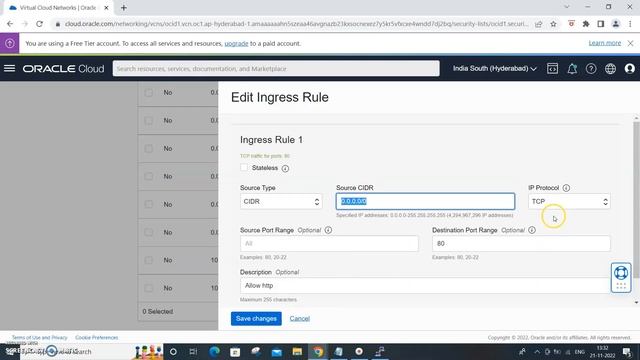
Task: Click the Save changes button
Action: pos(256,318)
